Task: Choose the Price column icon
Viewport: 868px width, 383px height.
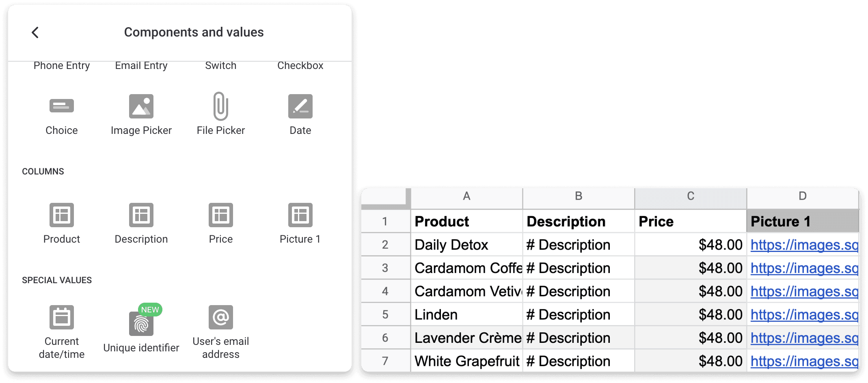Action: click(221, 215)
